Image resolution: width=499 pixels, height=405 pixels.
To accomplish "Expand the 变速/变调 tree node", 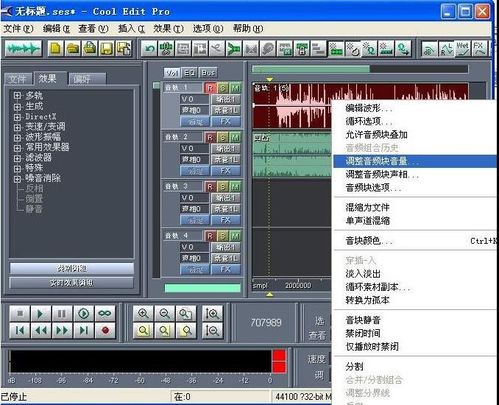I will tap(17, 127).
